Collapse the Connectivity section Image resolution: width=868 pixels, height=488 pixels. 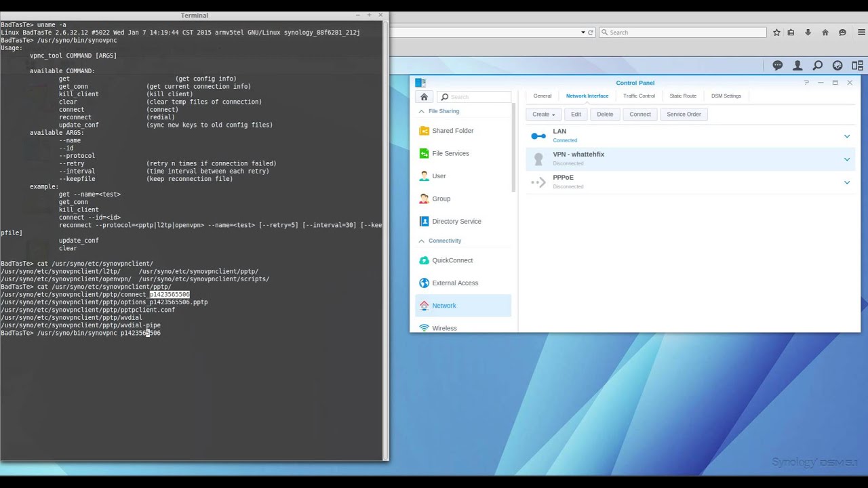[x=422, y=241]
